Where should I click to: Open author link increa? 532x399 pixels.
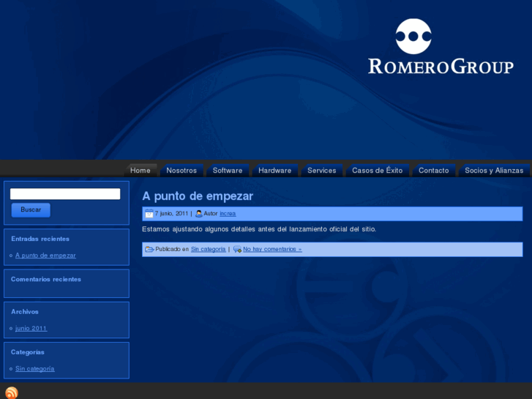[x=228, y=214]
